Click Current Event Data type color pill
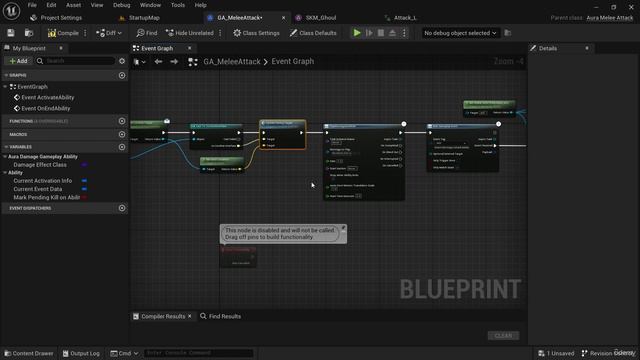This screenshot has height=360, width=640. 84,189
